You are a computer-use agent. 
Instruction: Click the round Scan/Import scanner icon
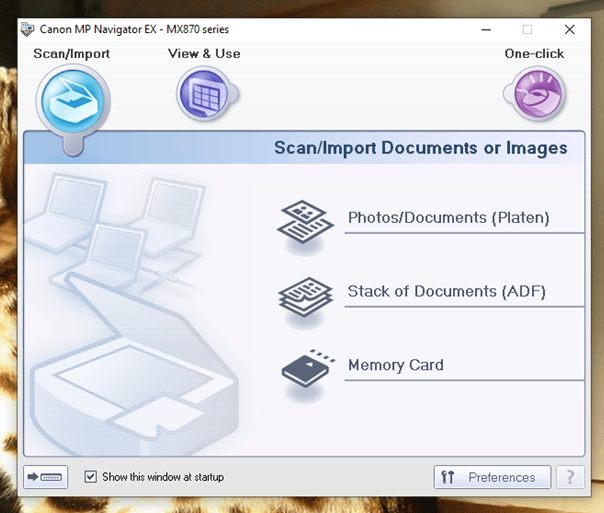pyautogui.click(x=72, y=98)
